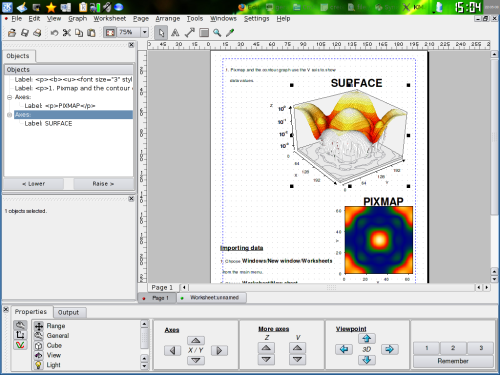
Task: Click the X/Y axes left arrow
Action: [173, 350]
